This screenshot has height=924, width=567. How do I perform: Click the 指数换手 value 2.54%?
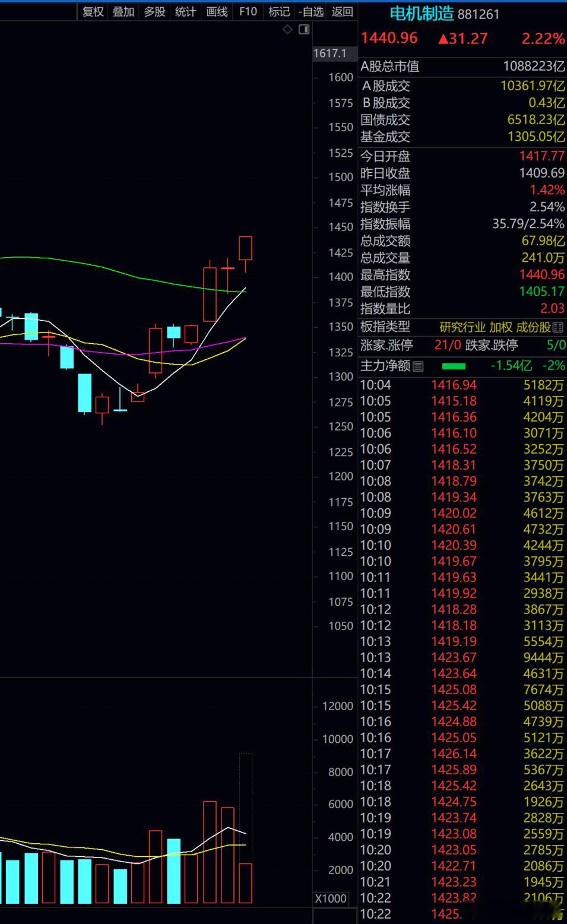tap(547, 207)
